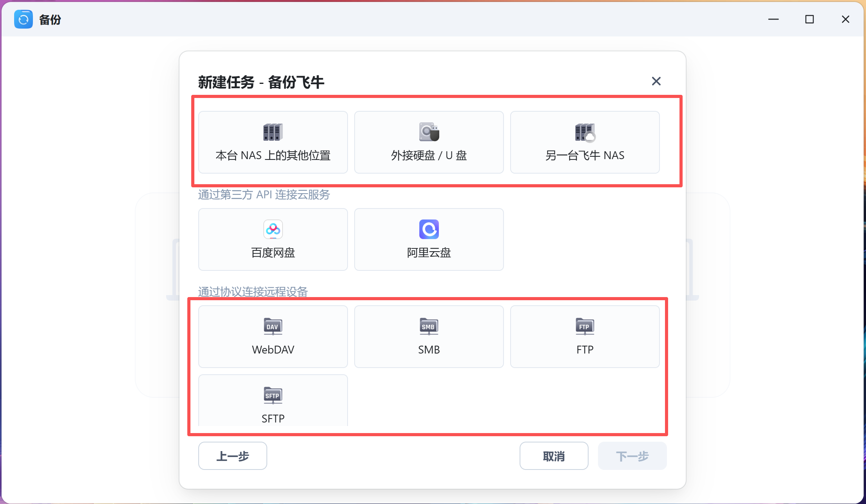Close the 新建任务 dialog
866x504 pixels.
click(x=656, y=81)
